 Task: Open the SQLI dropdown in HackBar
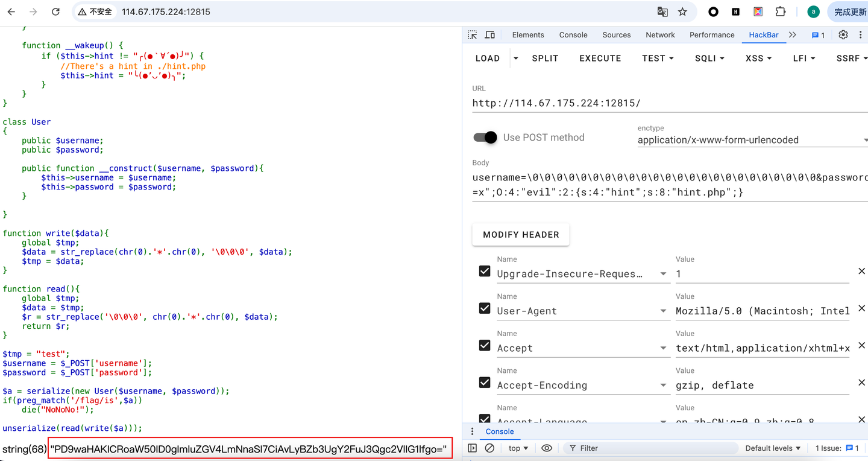click(709, 58)
